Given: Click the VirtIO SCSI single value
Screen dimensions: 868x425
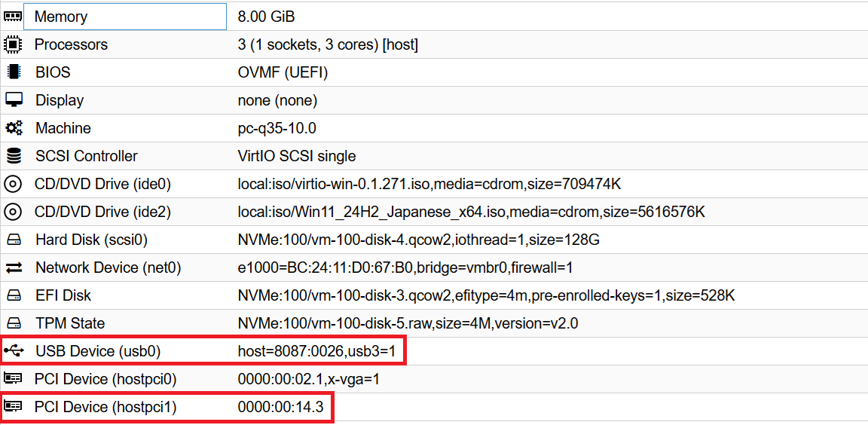Looking at the screenshot, I should pyautogui.click(x=297, y=156).
